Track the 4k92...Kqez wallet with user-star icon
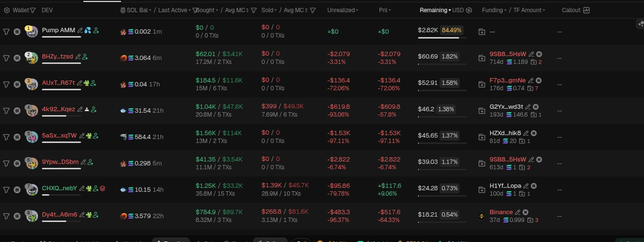644x242 pixels. click(94, 109)
